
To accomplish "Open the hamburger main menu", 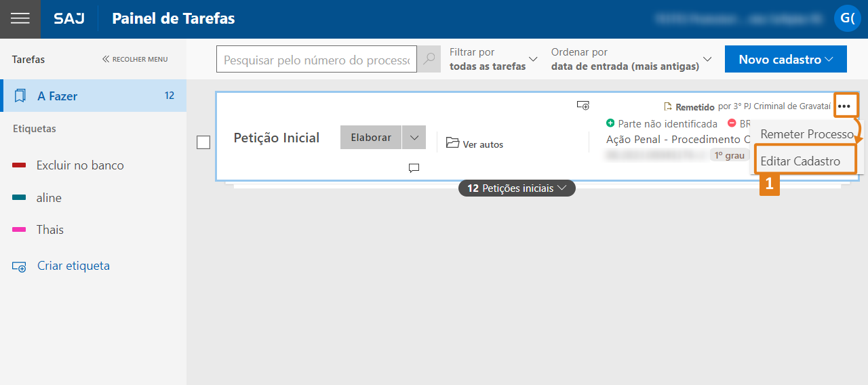I will pos(20,19).
